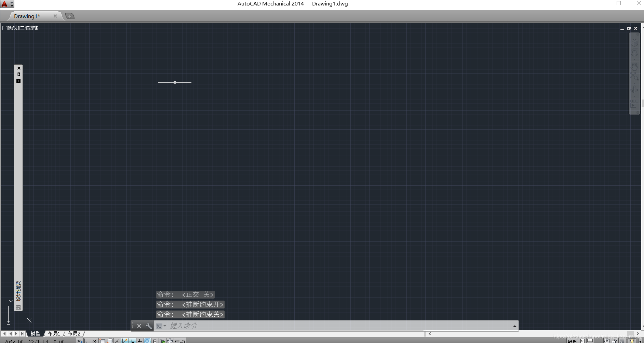Toggle Infer Constraints in status bar
Image resolution: width=644 pixels, height=343 pixels.
click(80, 341)
